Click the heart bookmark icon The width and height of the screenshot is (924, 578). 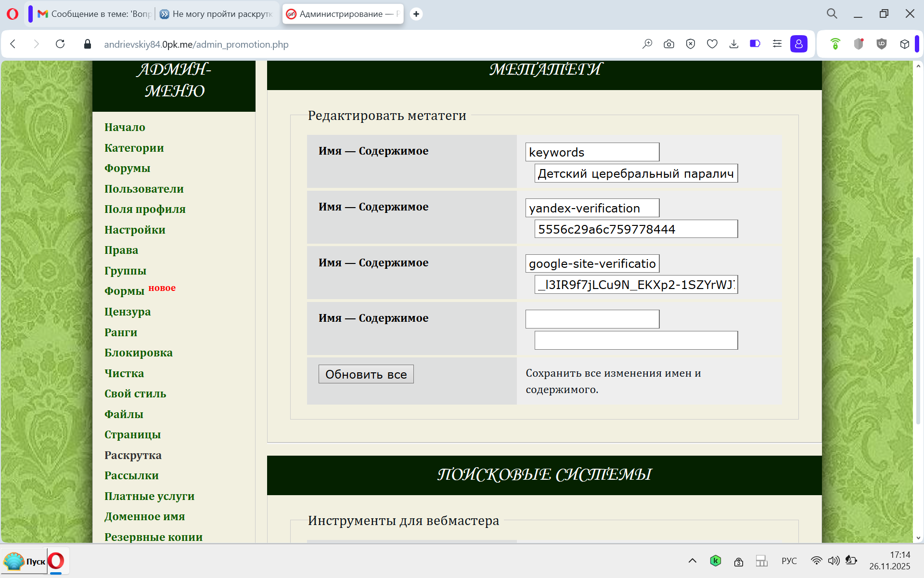click(712, 44)
